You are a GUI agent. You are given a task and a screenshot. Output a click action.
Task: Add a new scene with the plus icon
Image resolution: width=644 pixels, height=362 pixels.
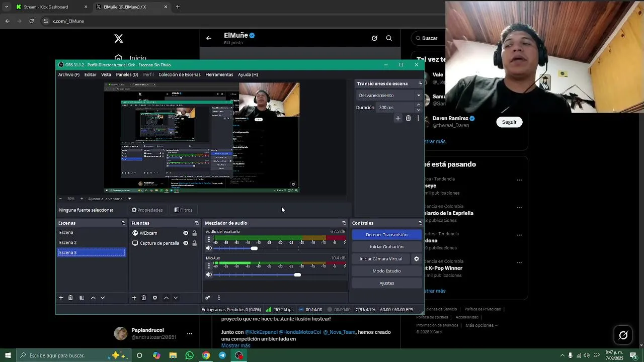[x=61, y=298]
